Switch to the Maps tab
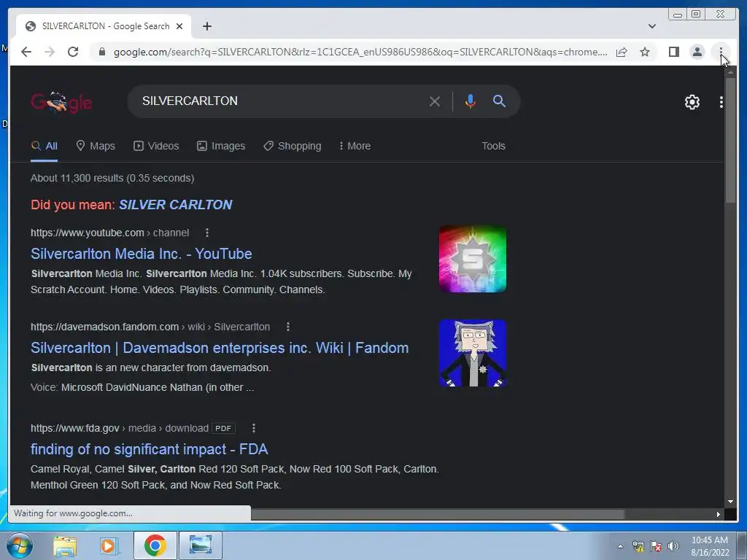The width and height of the screenshot is (747, 560). pos(96,146)
